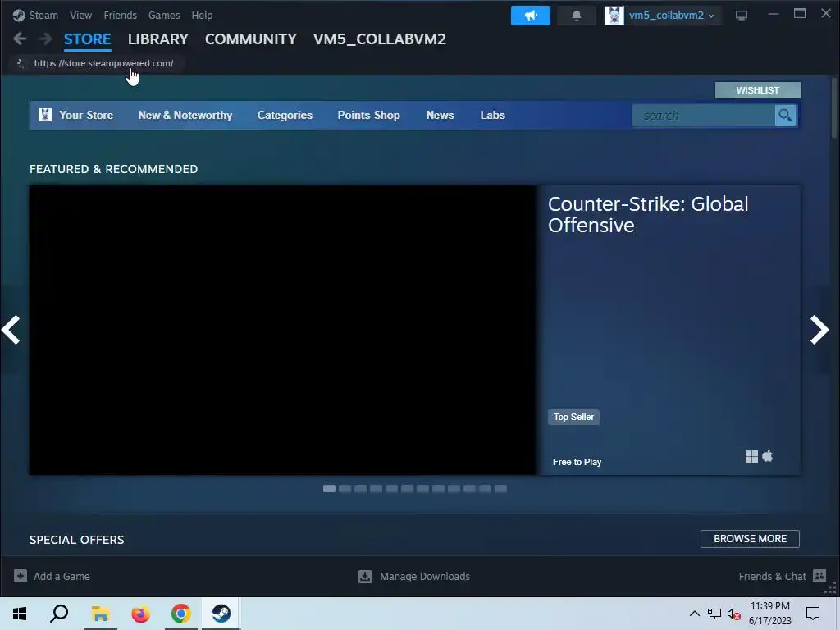Click the Free to Play label

click(x=577, y=462)
